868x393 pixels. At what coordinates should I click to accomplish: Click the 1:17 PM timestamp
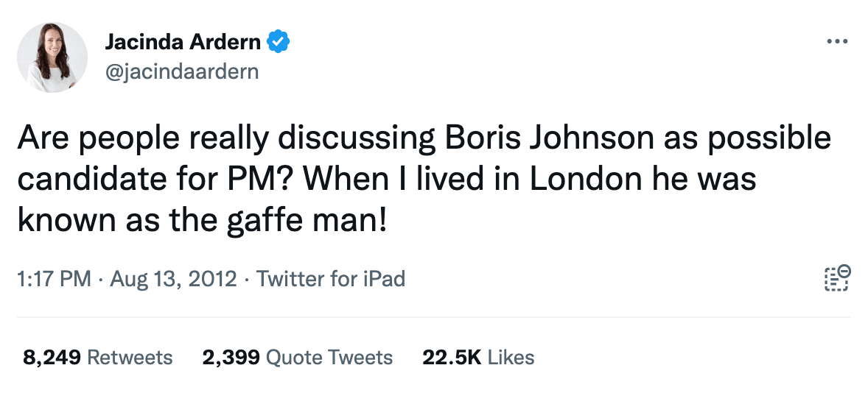pyautogui.click(x=53, y=280)
